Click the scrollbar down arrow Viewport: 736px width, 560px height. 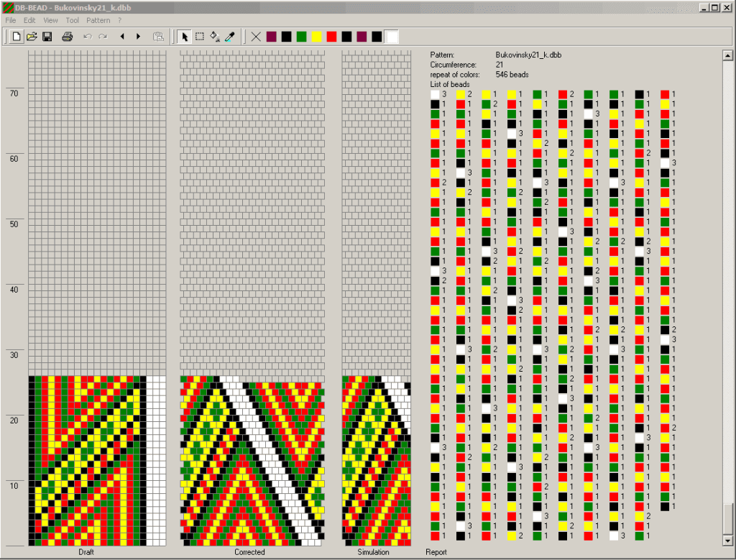pyautogui.click(x=727, y=541)
